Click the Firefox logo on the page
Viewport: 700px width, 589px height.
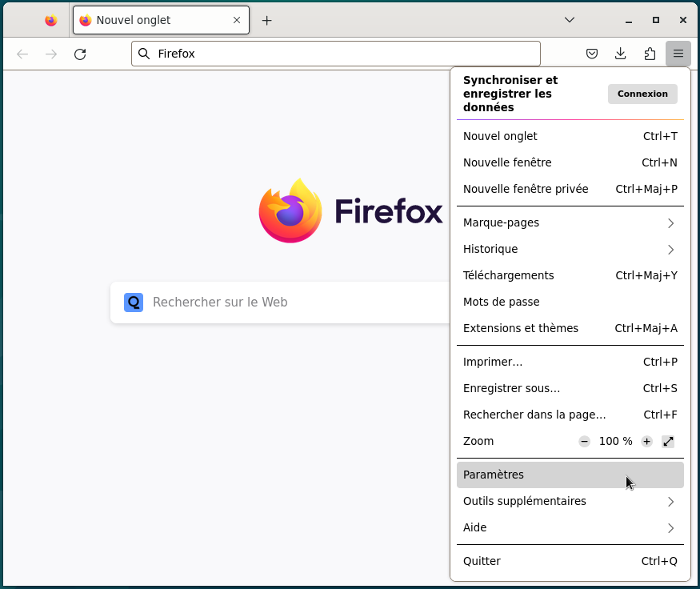tap(290, 210)
